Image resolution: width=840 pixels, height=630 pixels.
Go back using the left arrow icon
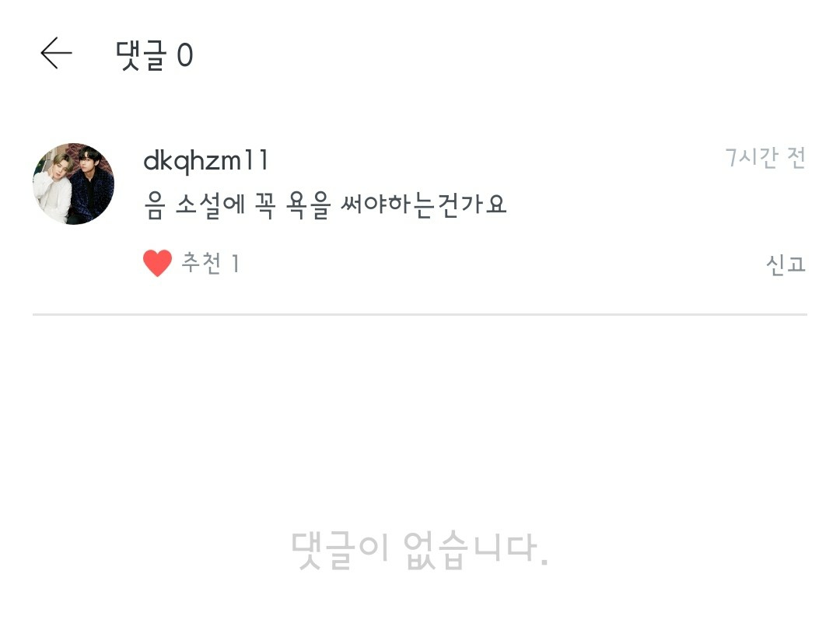pyautogui.click(x=56, y=53)
